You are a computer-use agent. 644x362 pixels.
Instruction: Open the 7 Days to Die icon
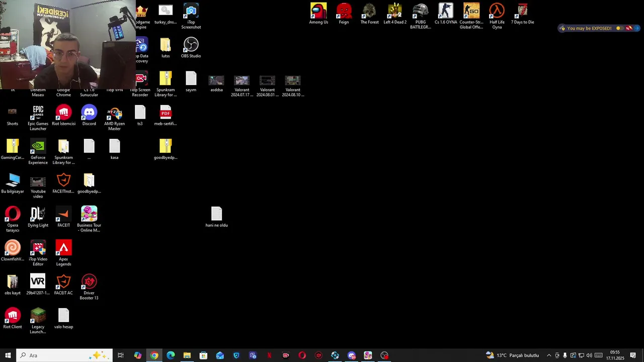pos(523,14)
